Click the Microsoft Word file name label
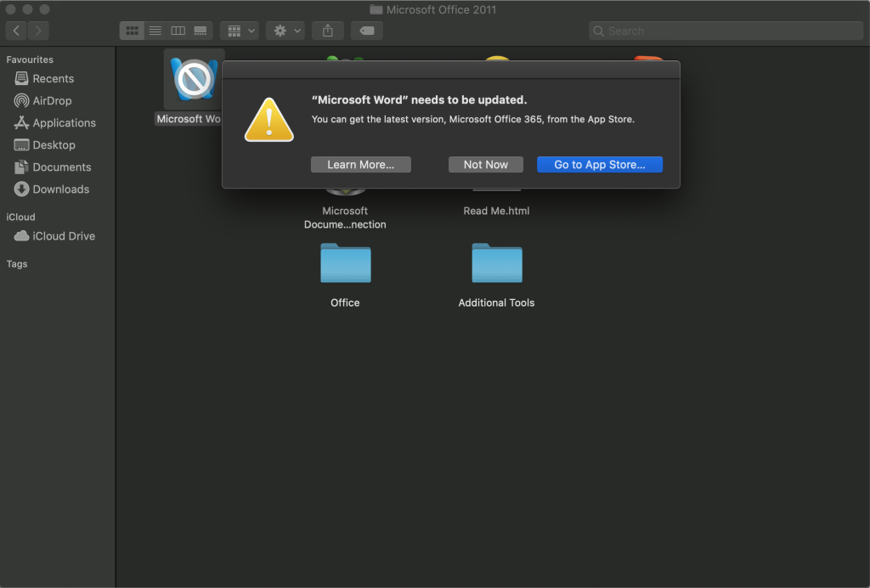Screen dimensions: 870x588 (x=188, y=119)
